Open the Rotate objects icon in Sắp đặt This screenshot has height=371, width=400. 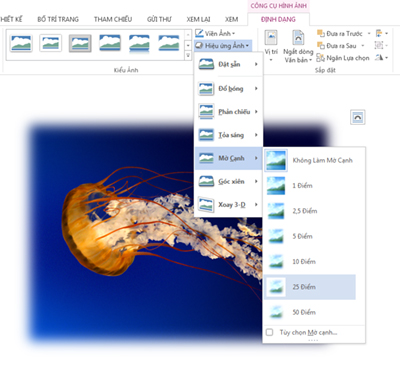[x=381, y=58]
